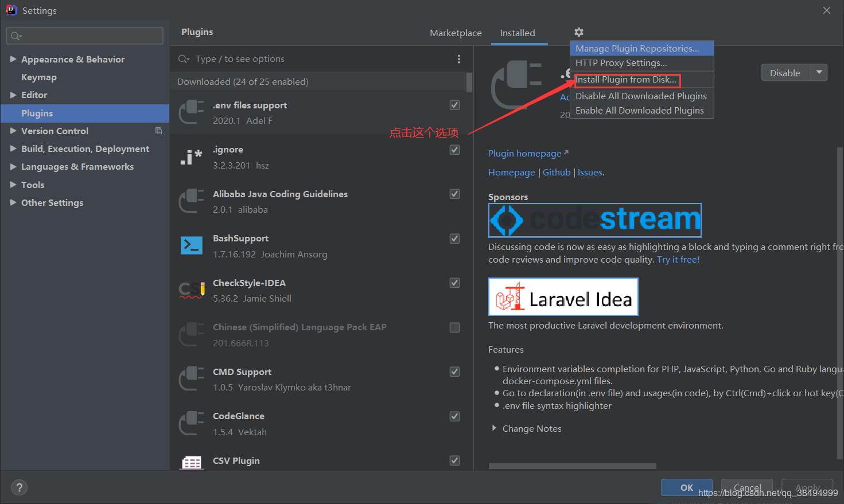Expand the Other Settings tree arrow
This screenshot has height=504, width=844.
[x=13, y=202]
